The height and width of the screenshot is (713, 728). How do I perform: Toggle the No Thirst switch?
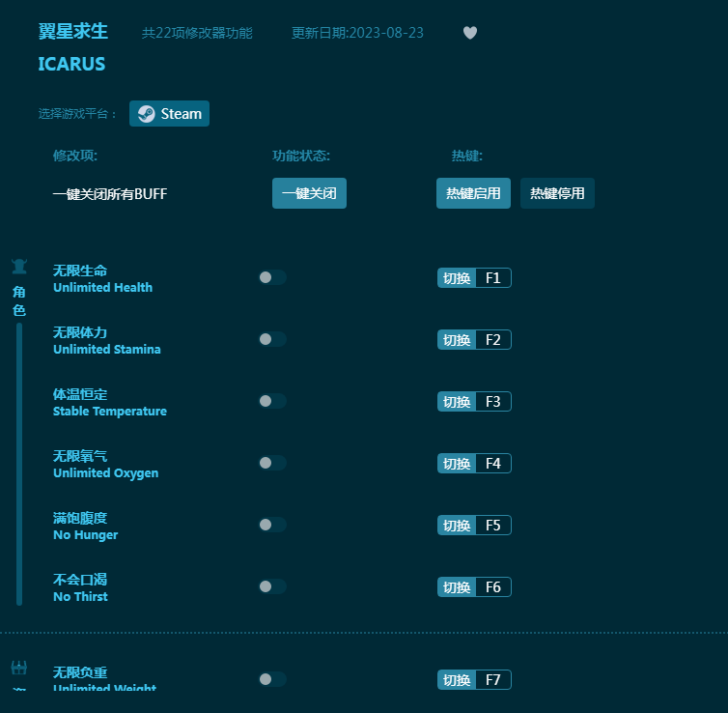click(272, 586)
